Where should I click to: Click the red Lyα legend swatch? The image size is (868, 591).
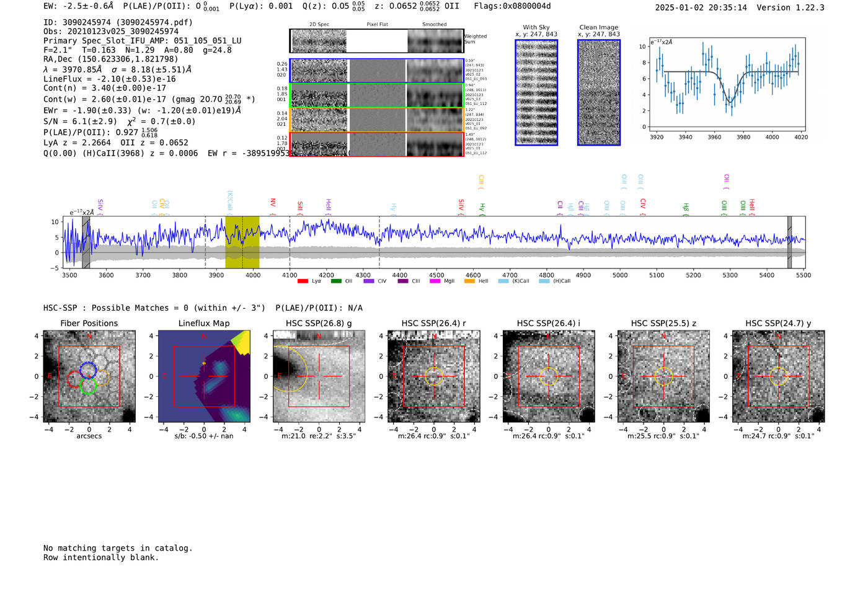click(x=303, y=282)
